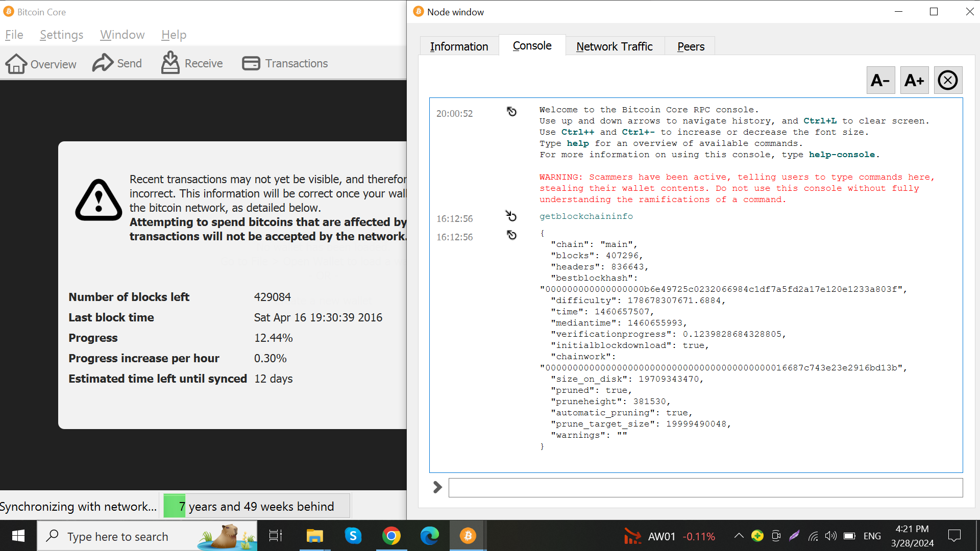Click the "verificationprogress" line in console

tap(668, 334)
